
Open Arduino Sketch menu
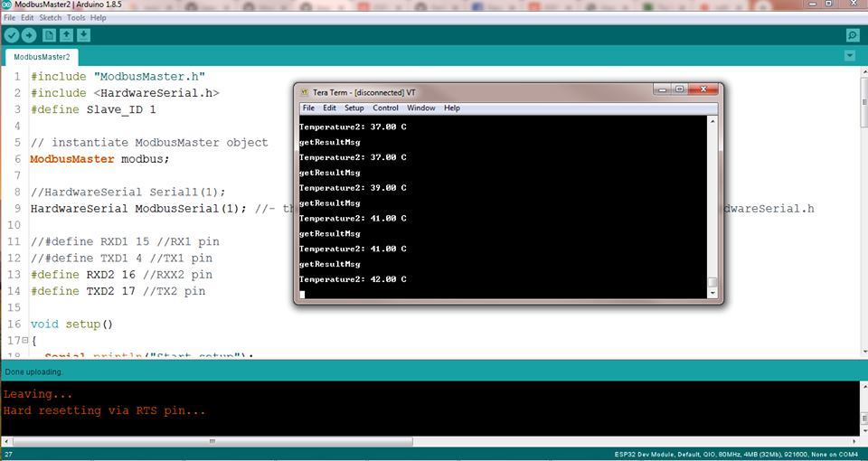(x=51, y=18)
